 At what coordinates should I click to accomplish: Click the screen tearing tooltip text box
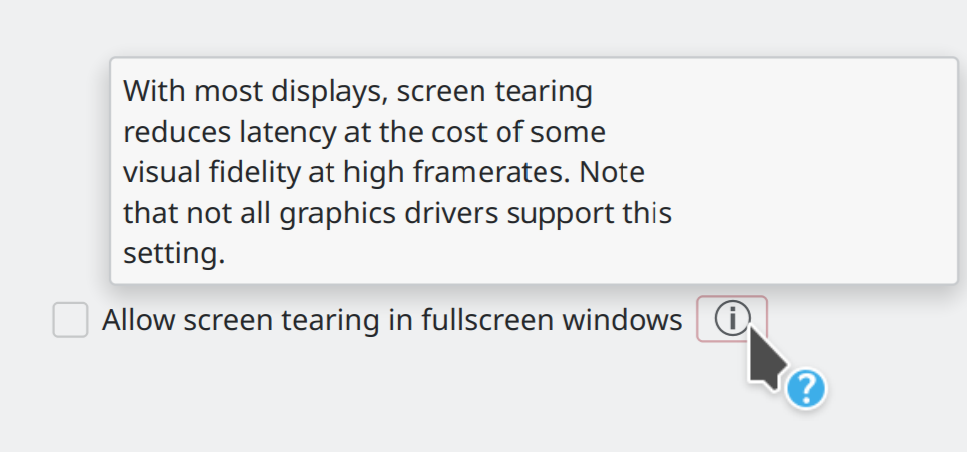tap(533, 170)
